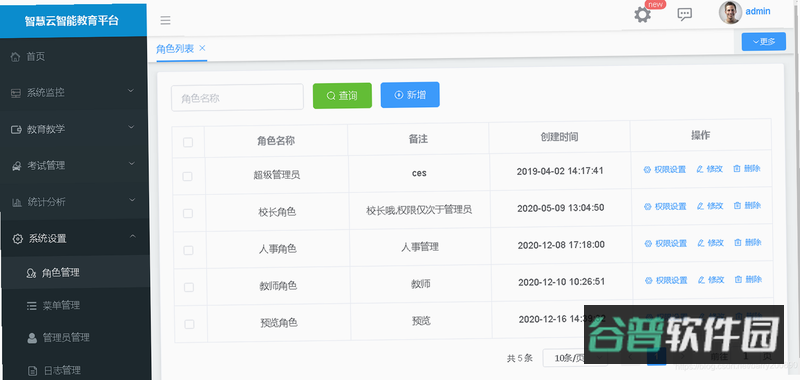The width and height of the screenshot is (800, 380).
Task: Click the admin avatar picture
Action: point(730,12)
